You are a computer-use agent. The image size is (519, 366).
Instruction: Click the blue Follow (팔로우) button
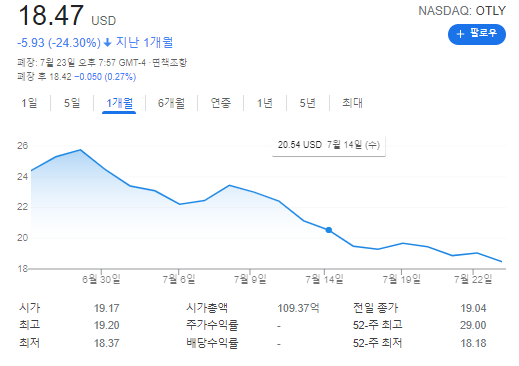(477, 34)
